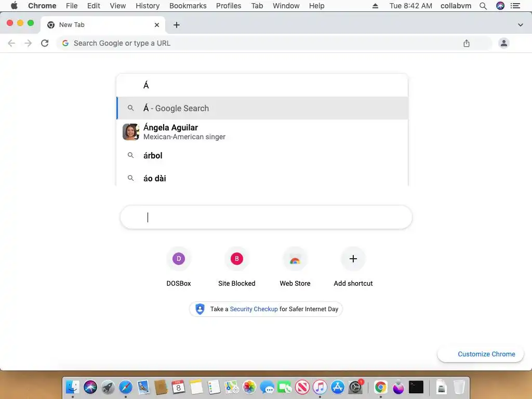Open the Chrome application menu

coord(42,6)
